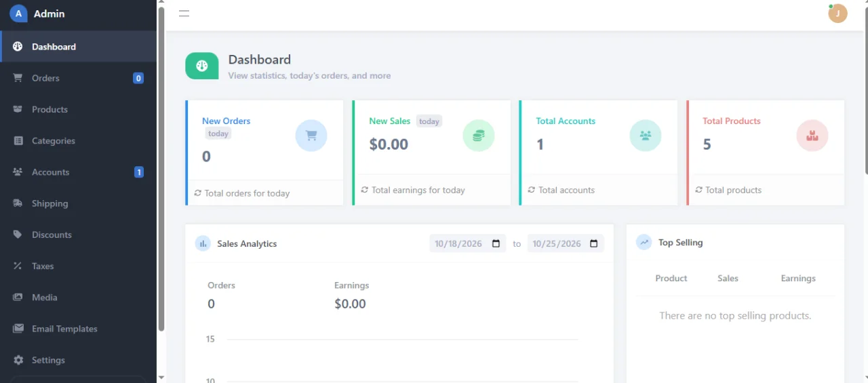The image size is (868, 383).
Task: Click the New Sales coins circle icon
Action: [479, 136]
